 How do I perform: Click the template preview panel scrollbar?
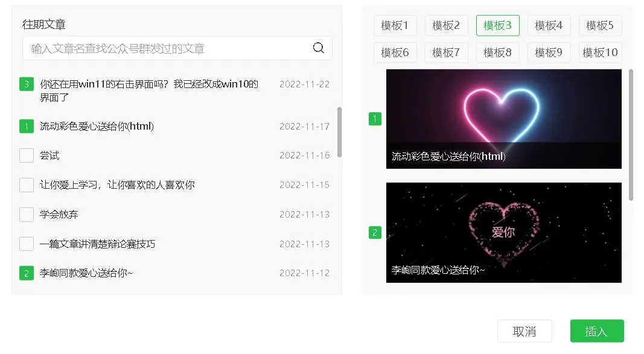631,134
